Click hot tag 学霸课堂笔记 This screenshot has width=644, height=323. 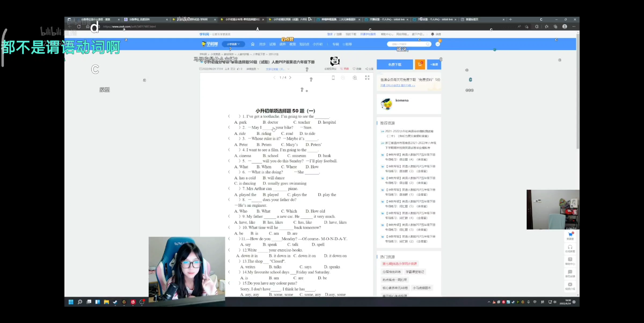tap(415, 272)
